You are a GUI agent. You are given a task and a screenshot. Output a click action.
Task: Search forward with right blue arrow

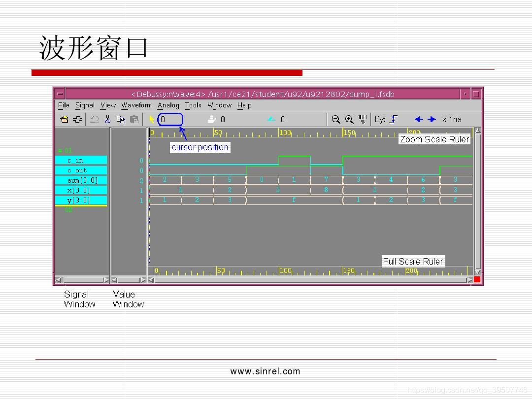(432, 119)
